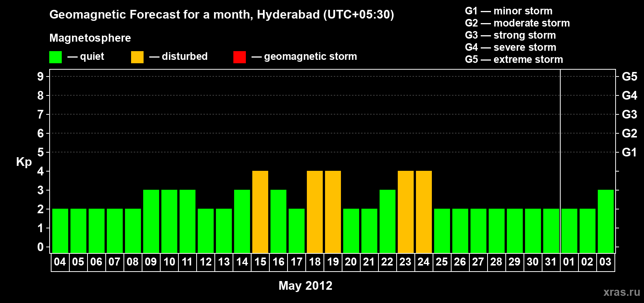This screenshot has width=644, height=303.
Task: Click date label 02 on the axis
Action: click(587, 262)
